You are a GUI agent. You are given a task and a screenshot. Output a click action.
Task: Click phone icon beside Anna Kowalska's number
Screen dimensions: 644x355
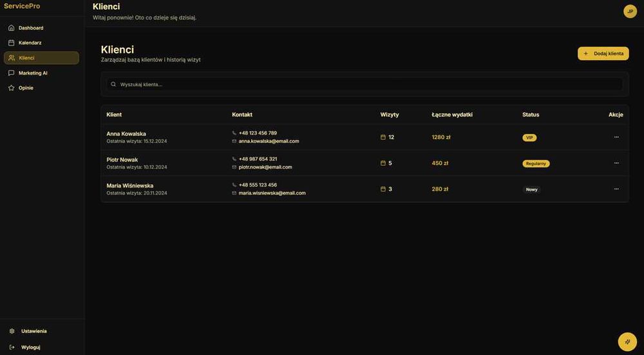234,133
